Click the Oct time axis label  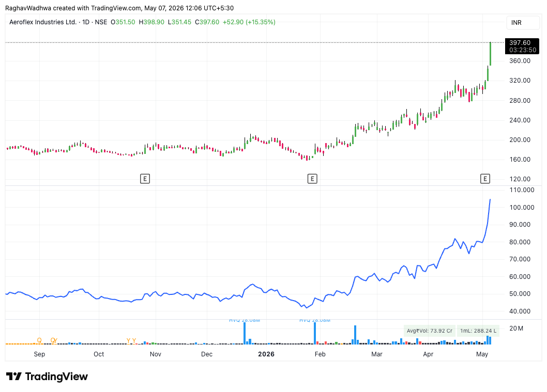pos(99,354)
